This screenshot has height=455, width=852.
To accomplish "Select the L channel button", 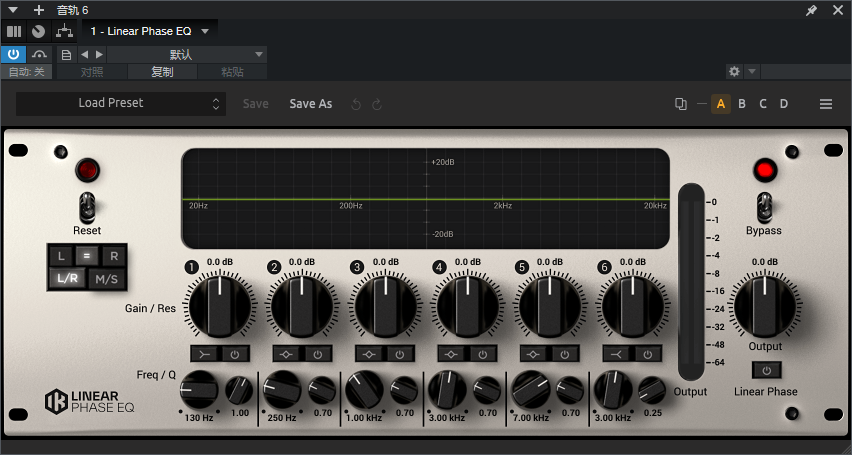I will (61, 255).
